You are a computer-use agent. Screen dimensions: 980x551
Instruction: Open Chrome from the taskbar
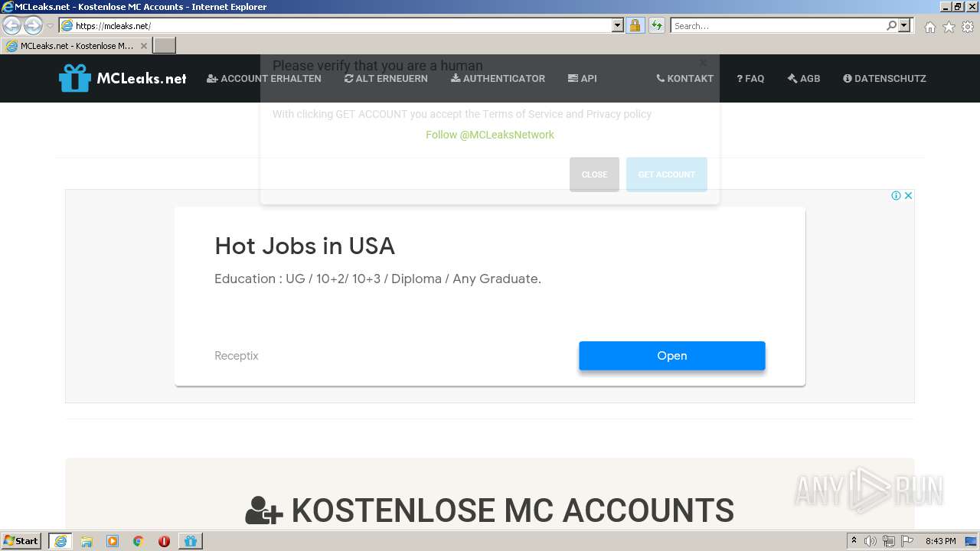point(139,541)
